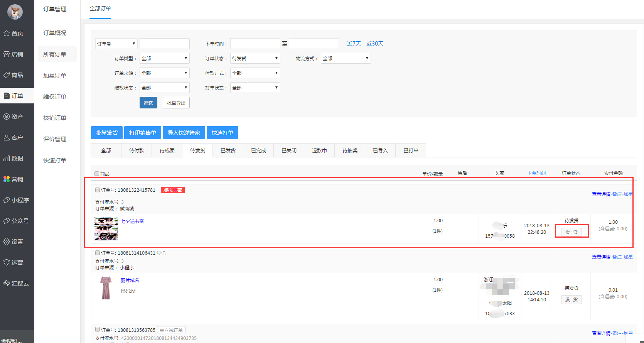Open the 物流方式 dropdown
The height and width of the screenshot is (343, 644).
point(346,58)
